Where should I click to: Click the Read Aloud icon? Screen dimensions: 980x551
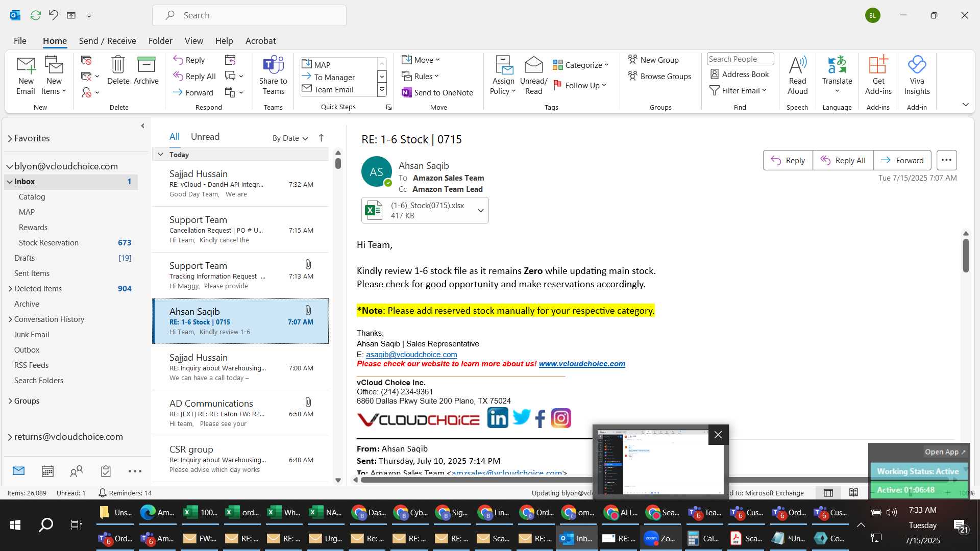point(797,65)
